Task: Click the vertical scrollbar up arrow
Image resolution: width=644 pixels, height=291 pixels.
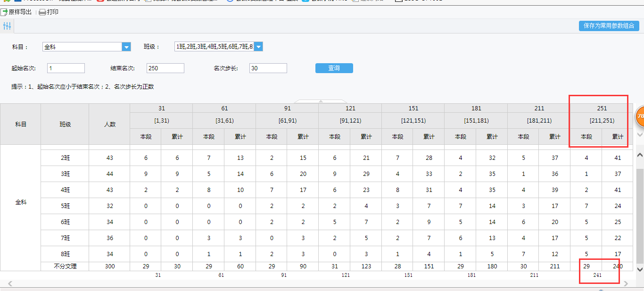Action: (640, 155)
